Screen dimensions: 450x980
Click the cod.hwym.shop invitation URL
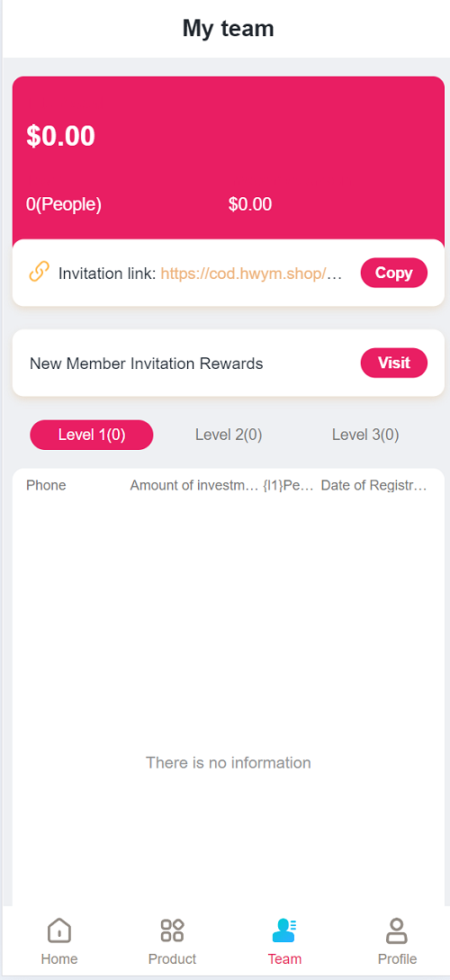(x=252, y=274)
